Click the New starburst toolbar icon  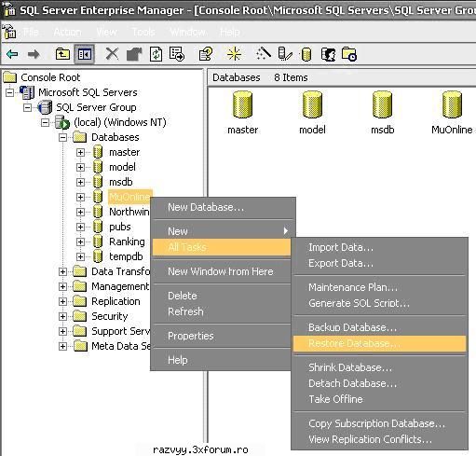[234, 54]
